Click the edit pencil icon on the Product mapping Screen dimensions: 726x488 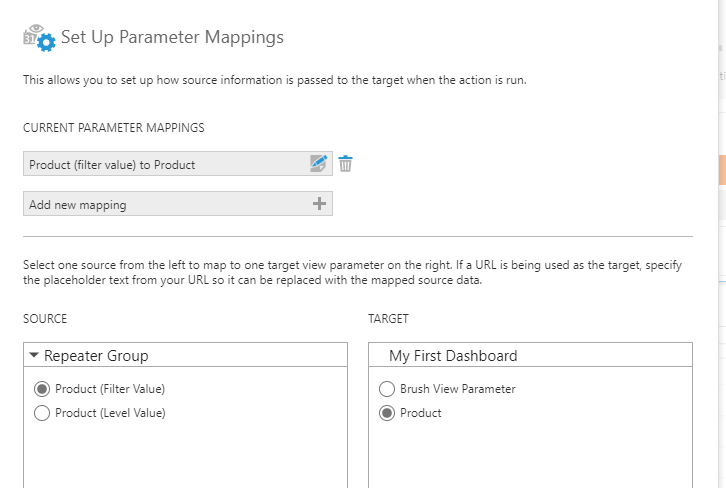click(318, 164)
